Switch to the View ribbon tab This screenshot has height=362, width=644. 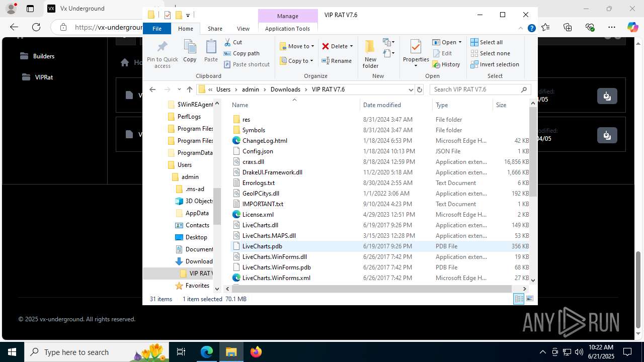243,29
